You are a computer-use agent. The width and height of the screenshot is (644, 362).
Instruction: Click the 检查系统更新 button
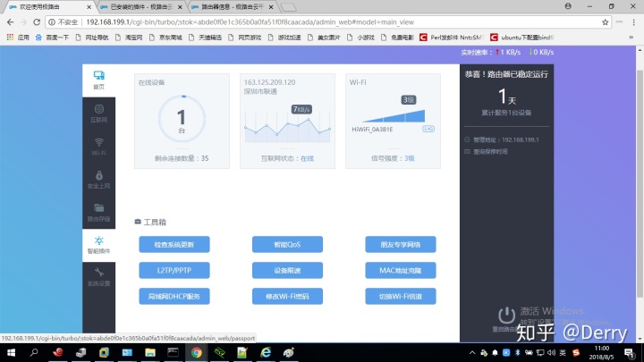[x=174, y=245]
